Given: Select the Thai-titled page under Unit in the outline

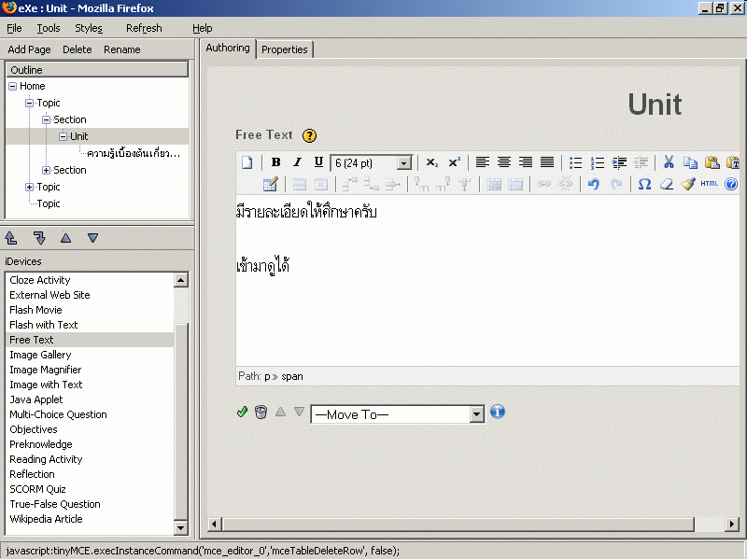Looking at the screenshot, I should pos(134,153).
